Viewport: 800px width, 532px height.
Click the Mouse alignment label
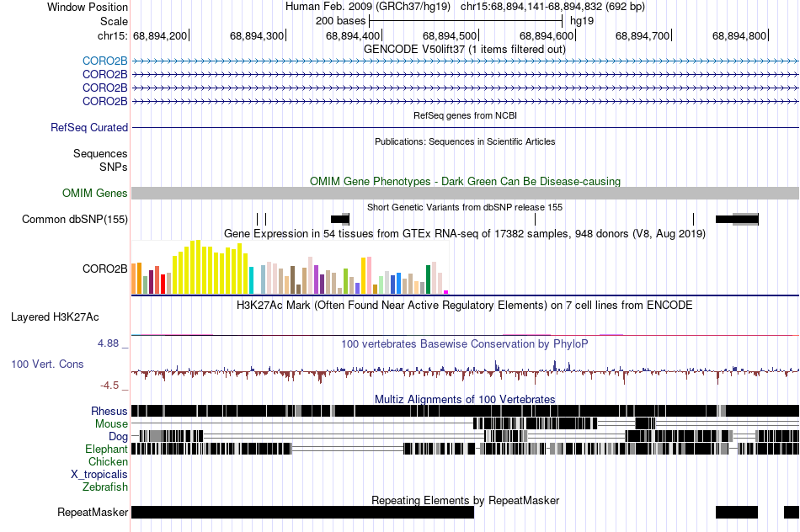point(111,424)
